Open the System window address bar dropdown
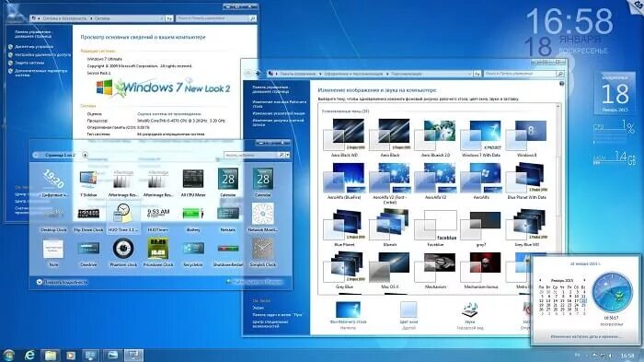 [161, 18]
